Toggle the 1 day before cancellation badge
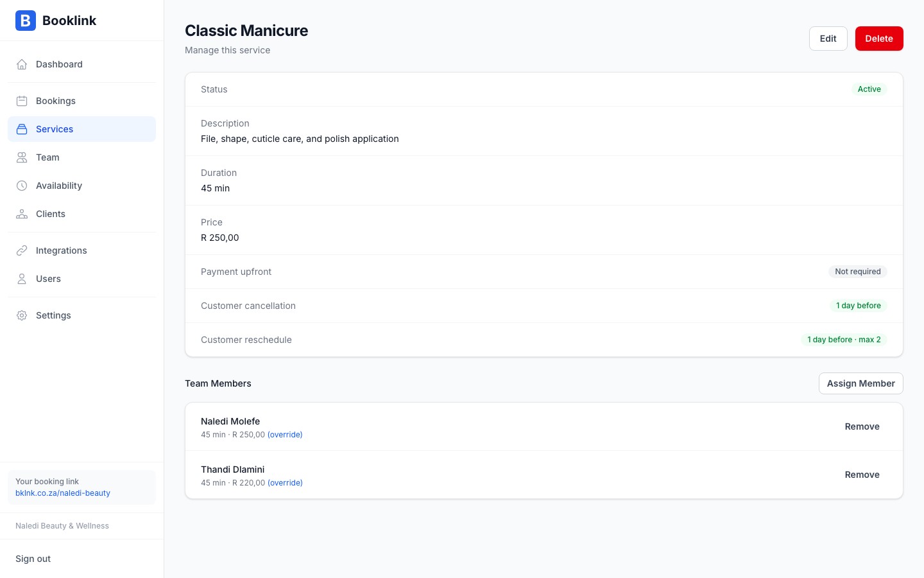The image size is (924, 578). point(859,306)
